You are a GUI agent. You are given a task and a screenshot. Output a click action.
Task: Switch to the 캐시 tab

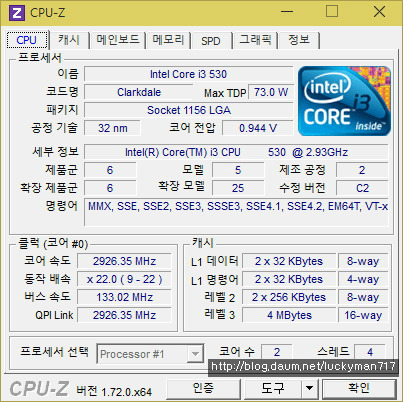(69, 40)
